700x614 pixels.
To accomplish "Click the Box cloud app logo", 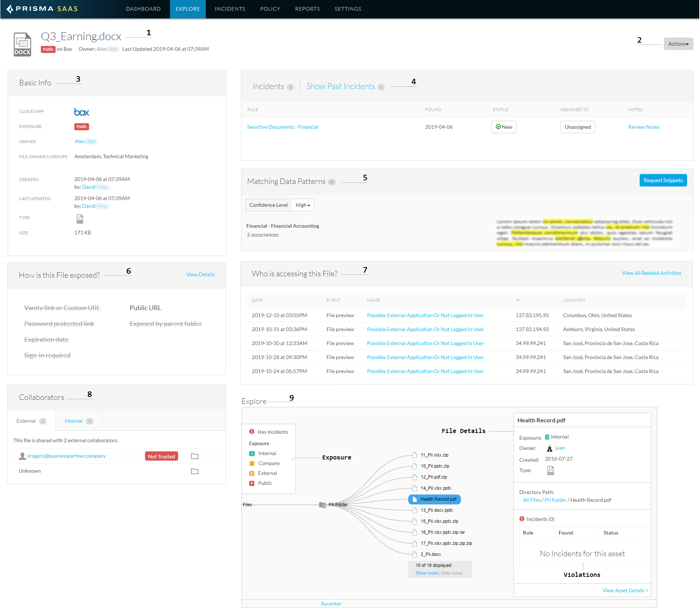I will tap(81, 112).
